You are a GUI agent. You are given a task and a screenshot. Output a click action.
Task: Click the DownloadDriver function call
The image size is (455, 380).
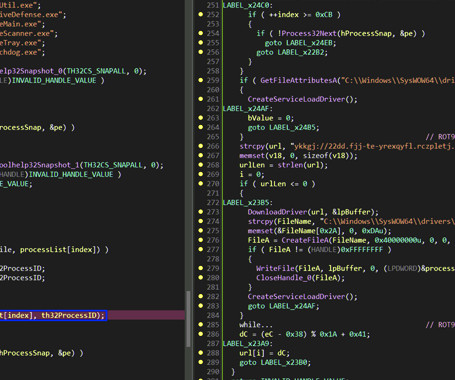277,212
